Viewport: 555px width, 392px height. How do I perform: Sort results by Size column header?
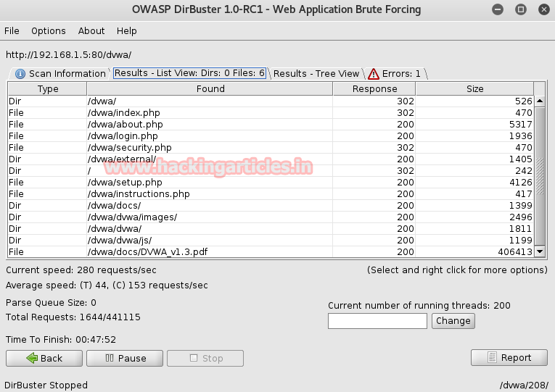474,88
